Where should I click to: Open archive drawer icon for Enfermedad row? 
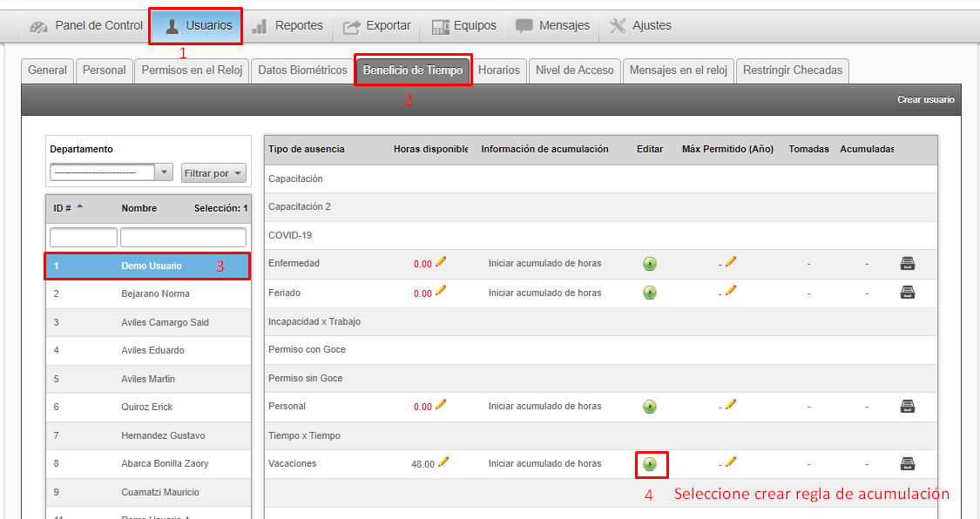[x=907, y=264]
